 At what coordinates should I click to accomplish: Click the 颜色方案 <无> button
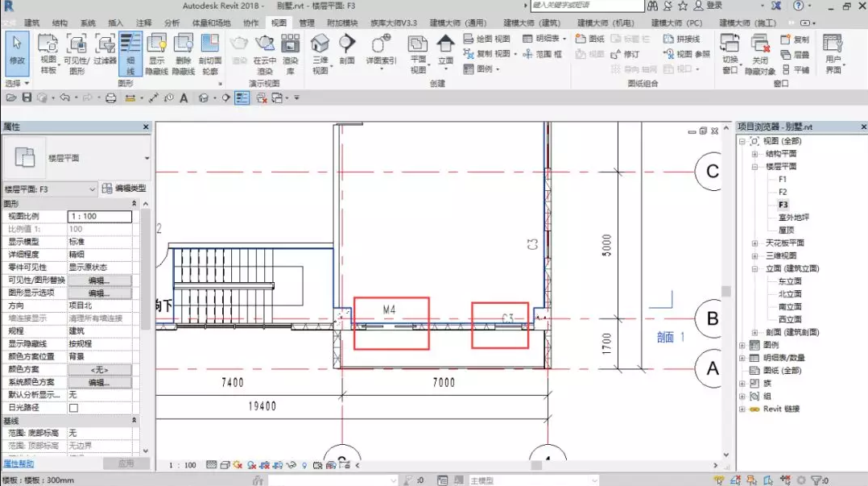point(99,369)
